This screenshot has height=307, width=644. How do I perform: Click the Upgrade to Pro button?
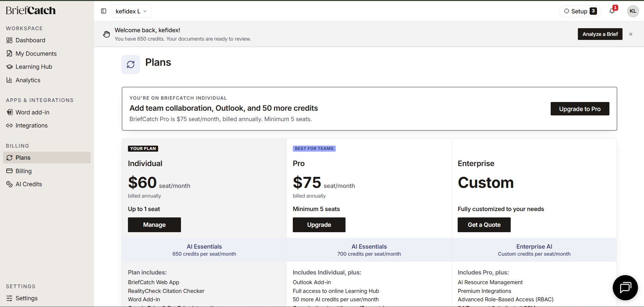click(580, 109)
